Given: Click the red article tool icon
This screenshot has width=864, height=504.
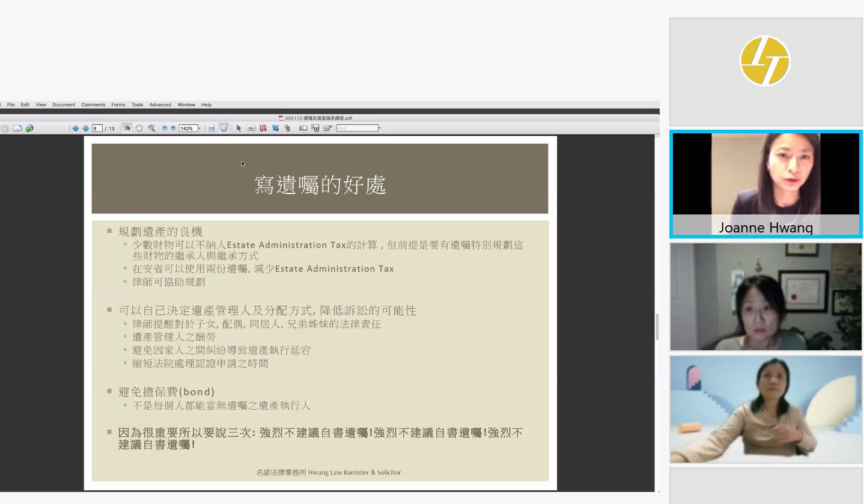Looking at the screenshot, I should tap(263, 128).
